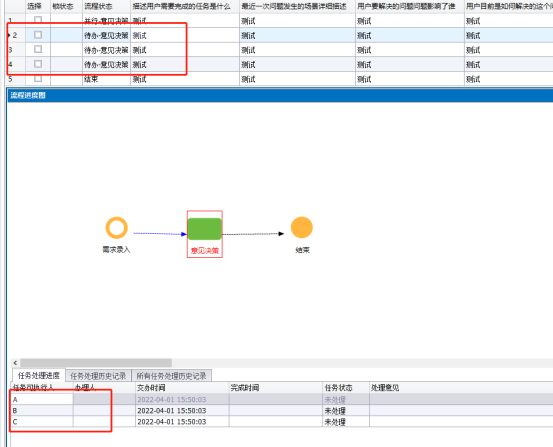Click the 流程进度图 panel title bar
The height and width of the screenshot is (447, 553).
[x=280, y=95]
